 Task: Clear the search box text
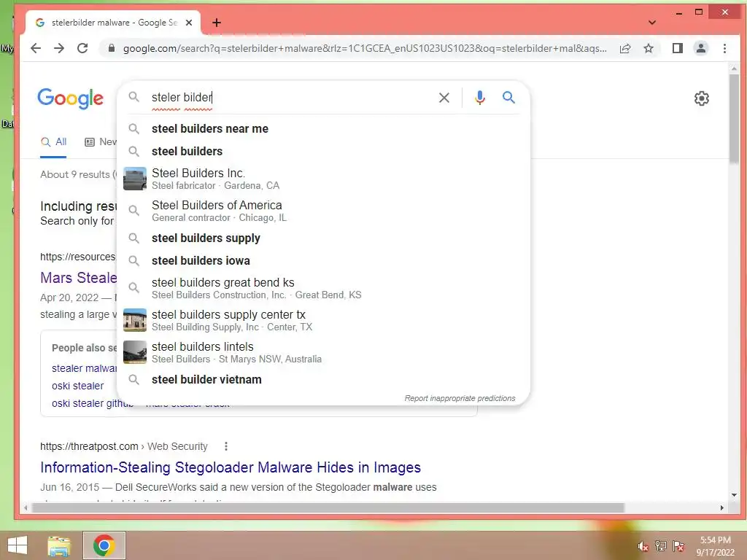444,98
